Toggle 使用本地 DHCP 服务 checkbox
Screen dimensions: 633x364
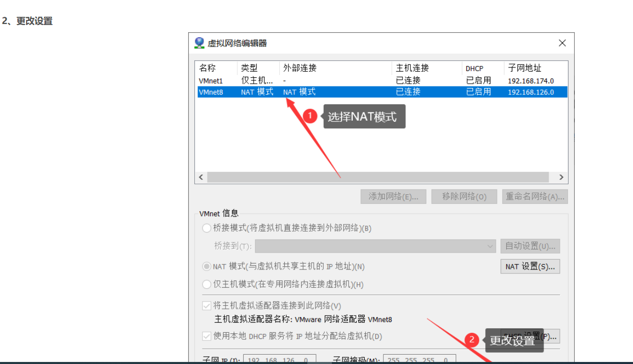tap(207, 336)
